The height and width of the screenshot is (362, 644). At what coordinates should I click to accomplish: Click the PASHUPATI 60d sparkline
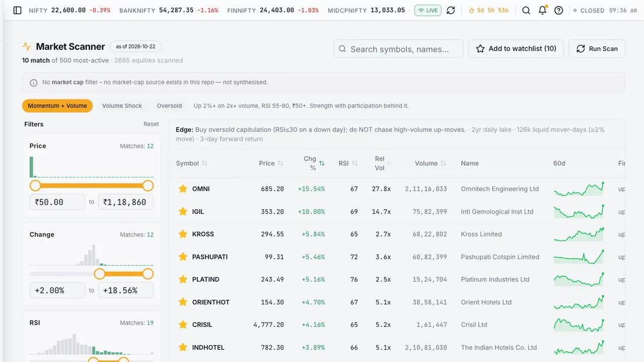[x=578, y=257]
